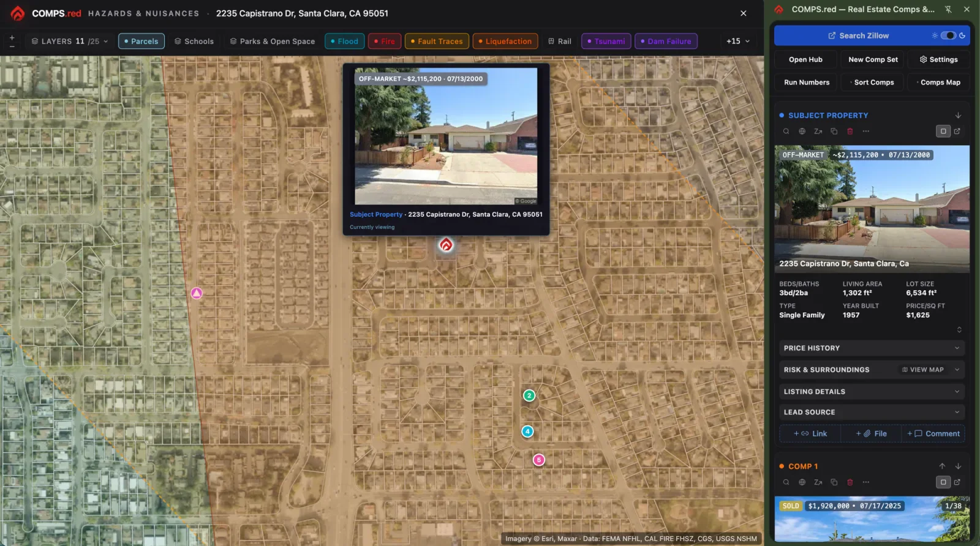Open the Layers 11/25 dropdown

pos(69,41)
